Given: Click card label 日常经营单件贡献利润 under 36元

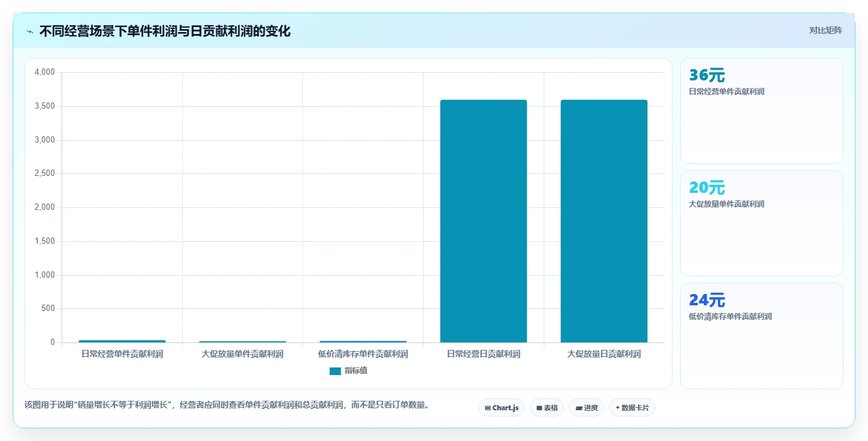Looking at the screenshot, I should (x=727, y=92).
